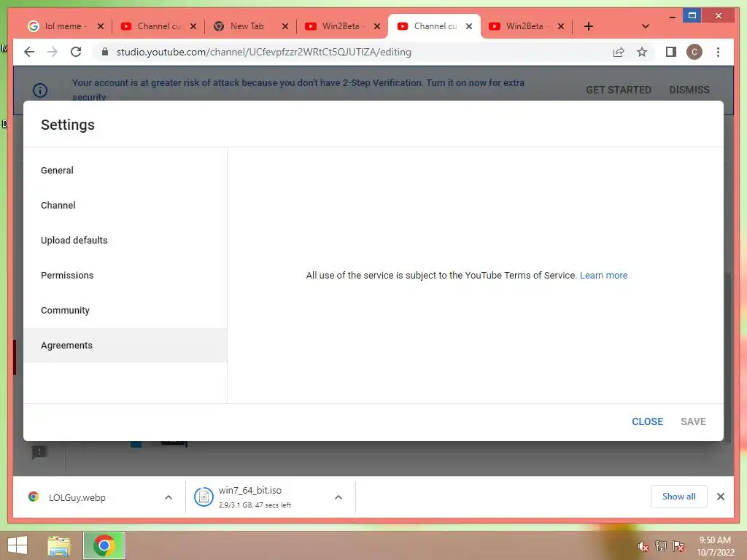Viewport: 747px width, 560px height.
Task: Click the network tray icon
Action: 661,546
